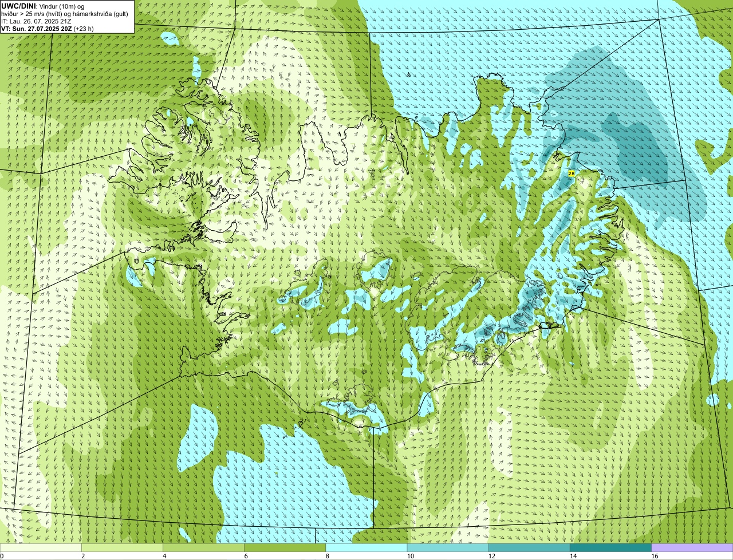Select the 0–2 m/s palest legend swatch
The width and height of the screenshot is (733, 560).
pyautogui.click(x=41, y=547)
